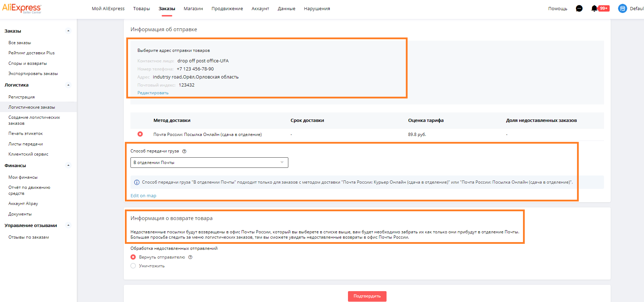Viewport: 644px width, 302px height.
Task: Click the Срок доставки column header
Action: click(x=307, y=121)
